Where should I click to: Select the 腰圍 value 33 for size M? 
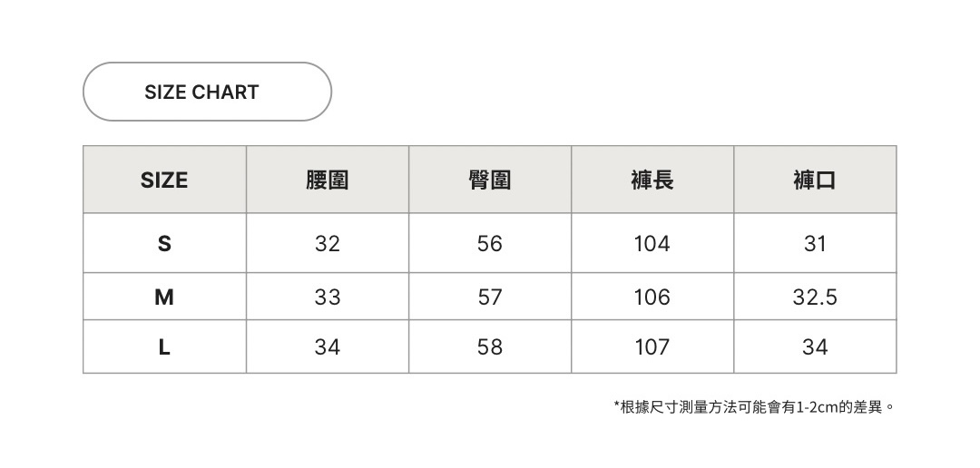tap(328, 297)
